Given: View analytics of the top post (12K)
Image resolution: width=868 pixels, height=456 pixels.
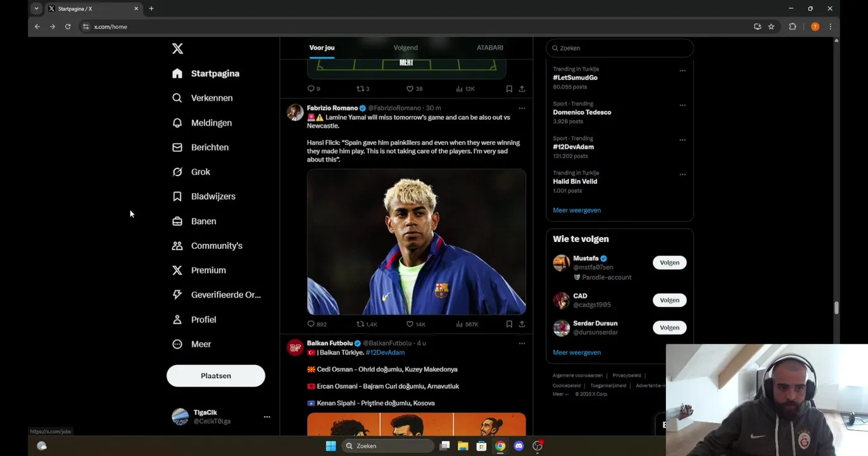Looking at the screenshot, I should pyautogui.click(x=465, y=89).
